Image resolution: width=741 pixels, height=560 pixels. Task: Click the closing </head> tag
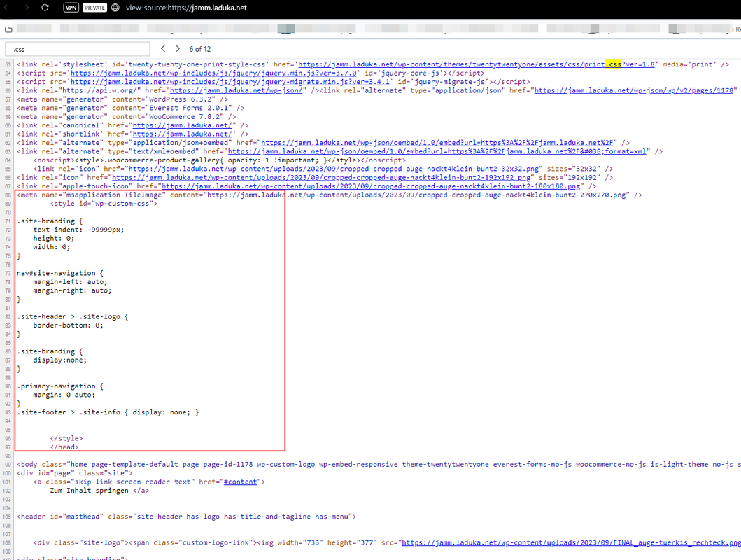pos(64,447)
